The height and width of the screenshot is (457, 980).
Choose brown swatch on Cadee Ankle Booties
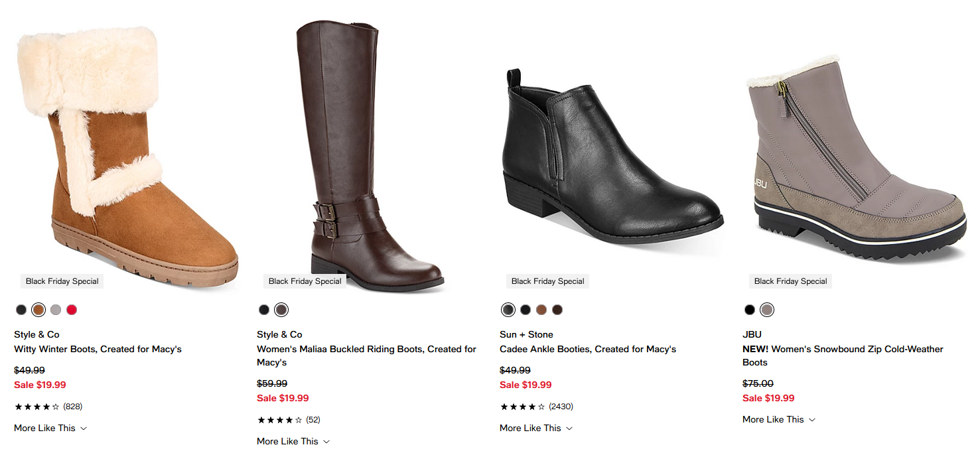tap(541, 310)
